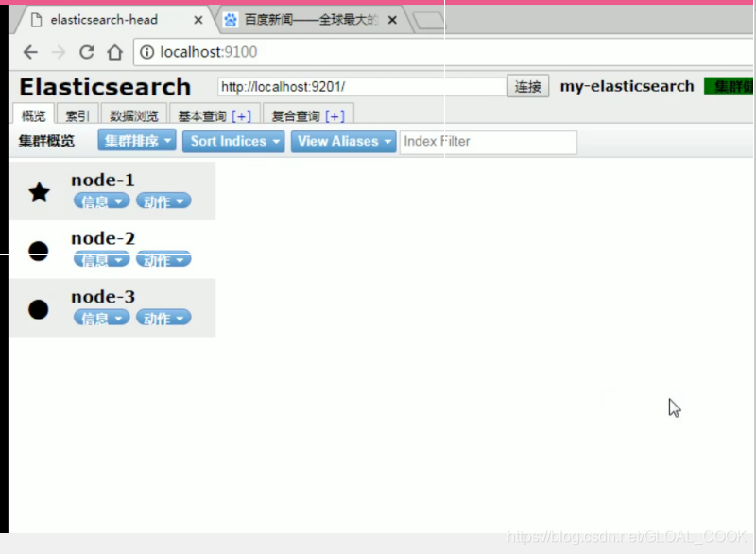
Task: Close the elasticsearch-head tab
Action: (198, 20)
